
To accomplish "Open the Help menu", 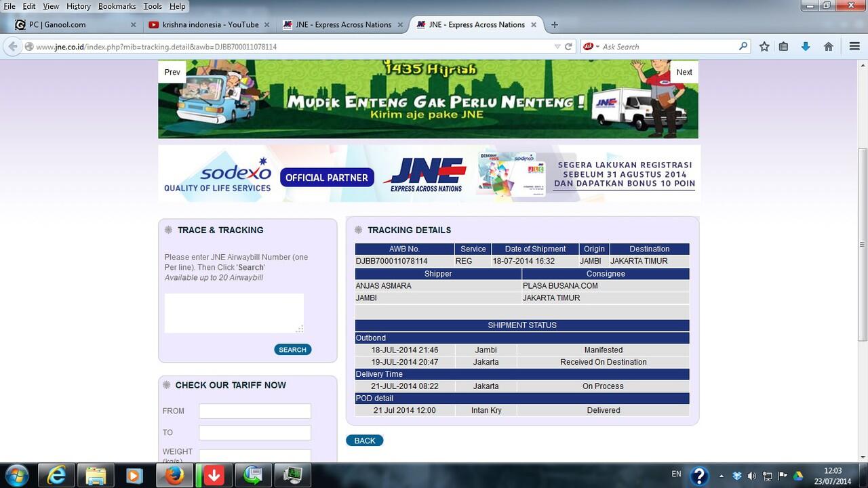I will pyautogui.click(x=177, y=6).
